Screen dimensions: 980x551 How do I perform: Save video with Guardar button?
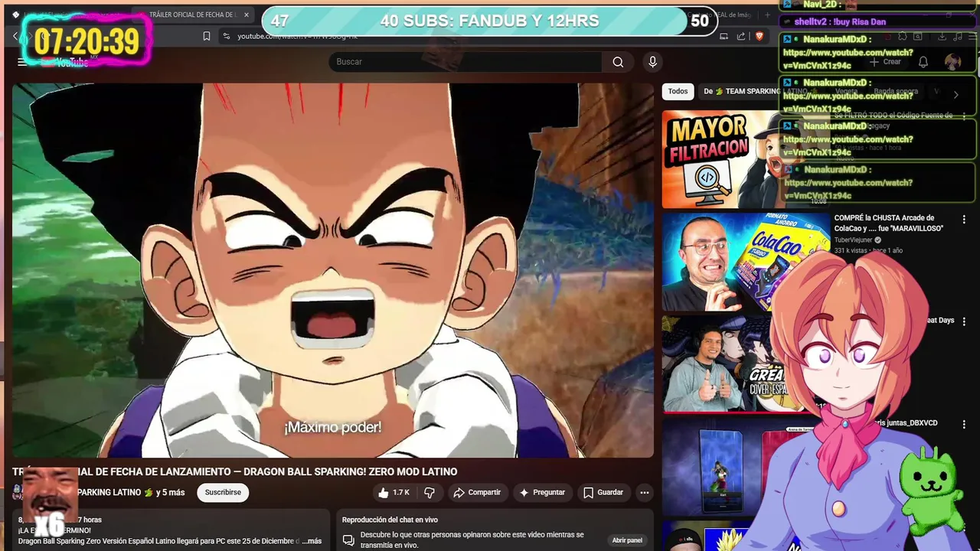603,493
